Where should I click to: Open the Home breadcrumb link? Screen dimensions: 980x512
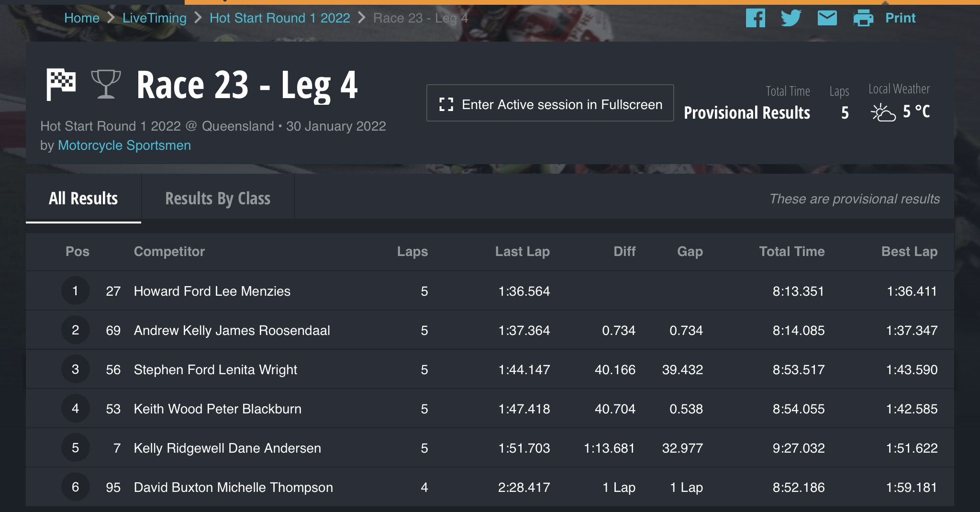point(82,18)
